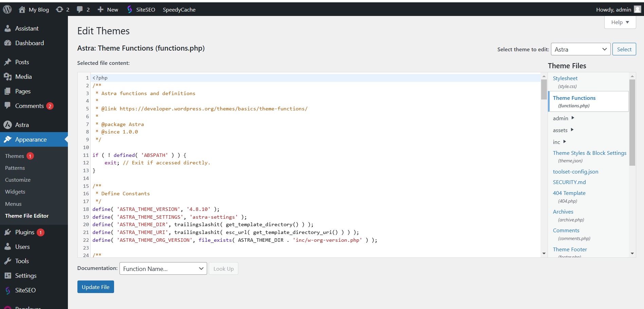Screen dimensions: 644x309
Task: Click the Comments sidebar bubble icon
Action: point(7,106)
